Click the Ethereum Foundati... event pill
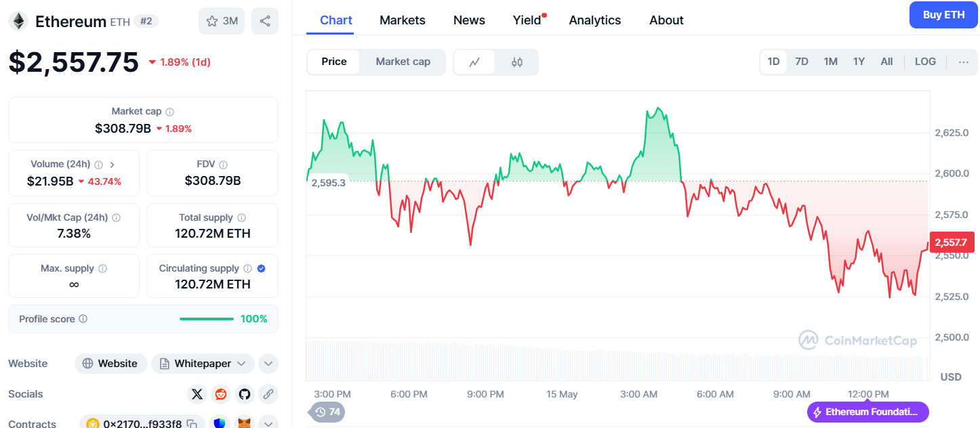The image size is (980, 428). [x=868, y=412]
